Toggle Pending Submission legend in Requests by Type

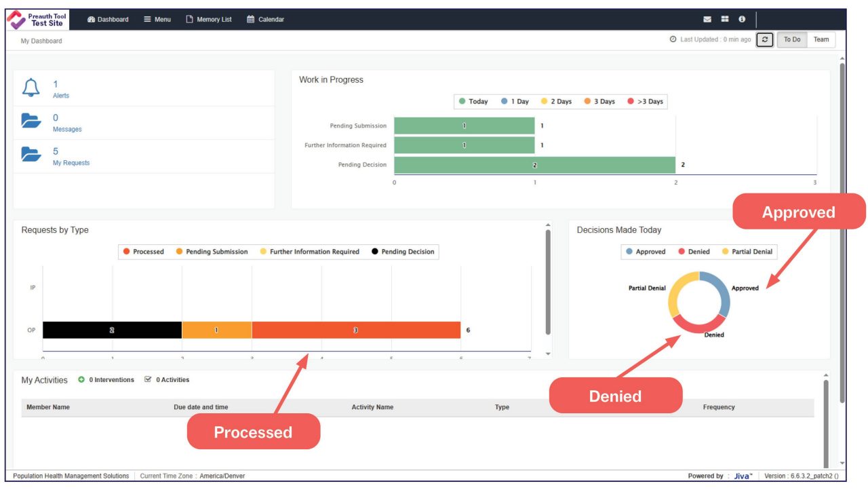pos(212,252)
